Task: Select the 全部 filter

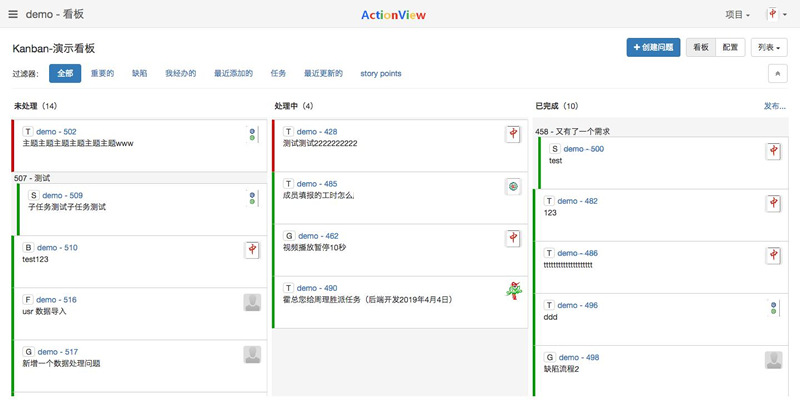Action: point(65,74)
